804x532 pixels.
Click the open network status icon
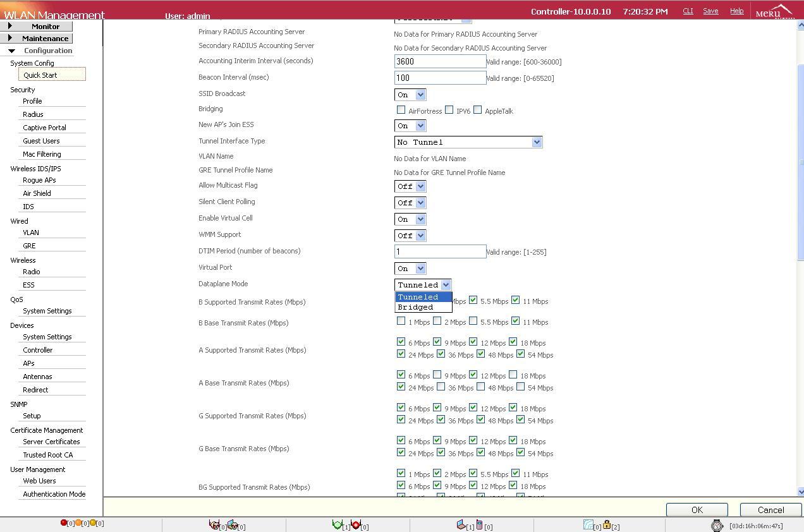588,524
